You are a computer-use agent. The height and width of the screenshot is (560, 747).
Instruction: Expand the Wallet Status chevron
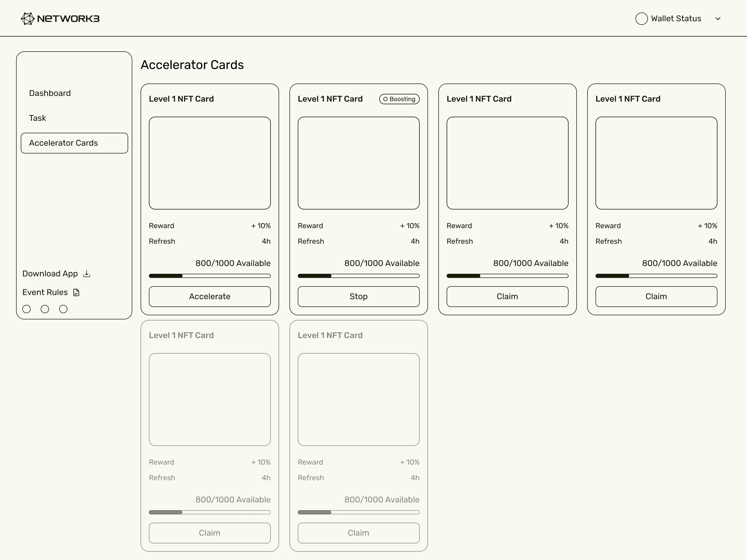[x=718, y=19]
